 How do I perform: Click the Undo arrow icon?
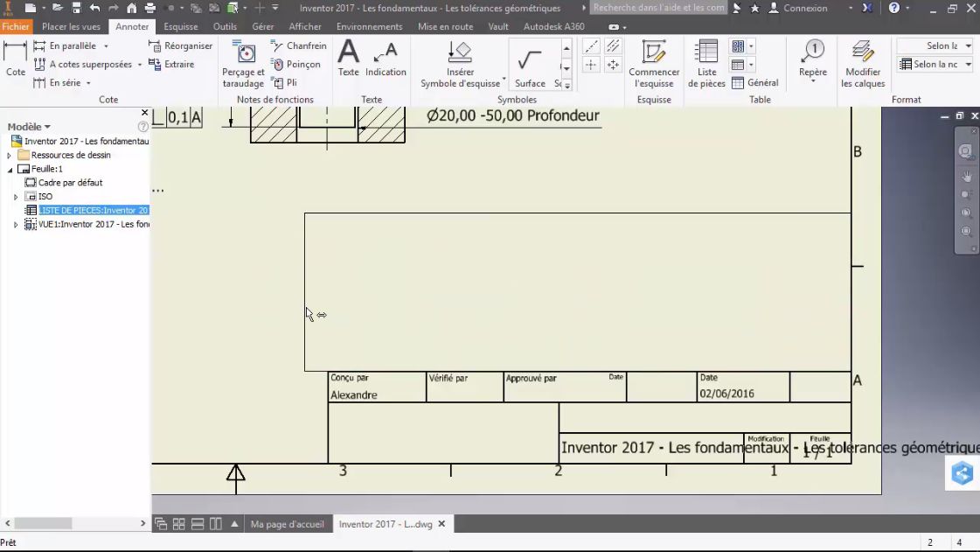point(95,8)
